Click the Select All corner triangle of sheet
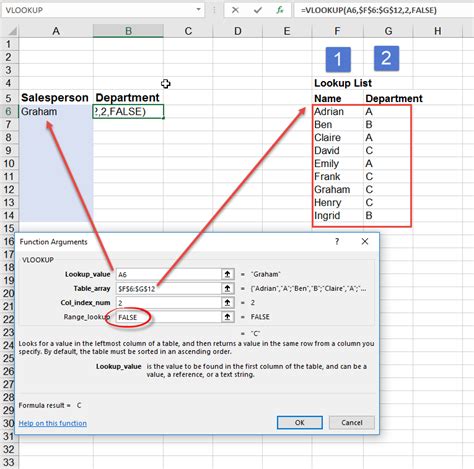Image resolution: width=474 pixels, height=469 pixels. [x=12, y=31]
